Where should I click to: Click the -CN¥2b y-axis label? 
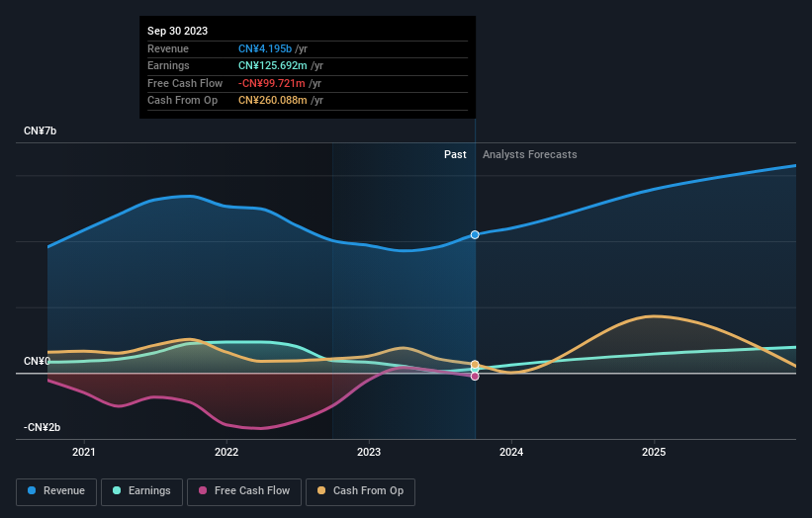42,427
